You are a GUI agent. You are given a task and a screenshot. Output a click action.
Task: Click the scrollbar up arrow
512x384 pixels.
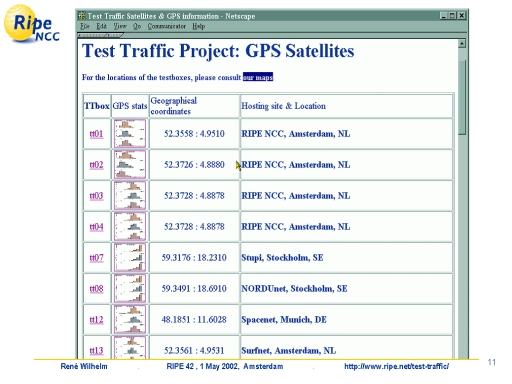click(462, 43)
